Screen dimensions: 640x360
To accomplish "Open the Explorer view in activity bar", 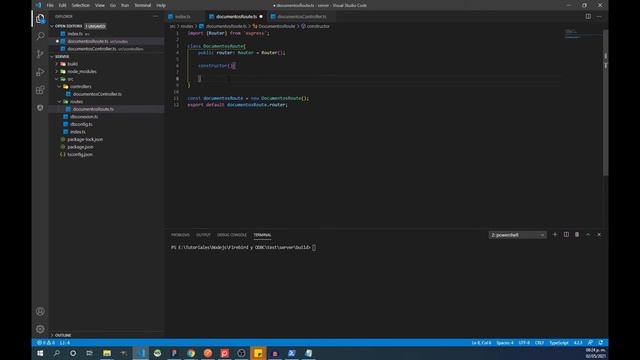I will point(40,19).
